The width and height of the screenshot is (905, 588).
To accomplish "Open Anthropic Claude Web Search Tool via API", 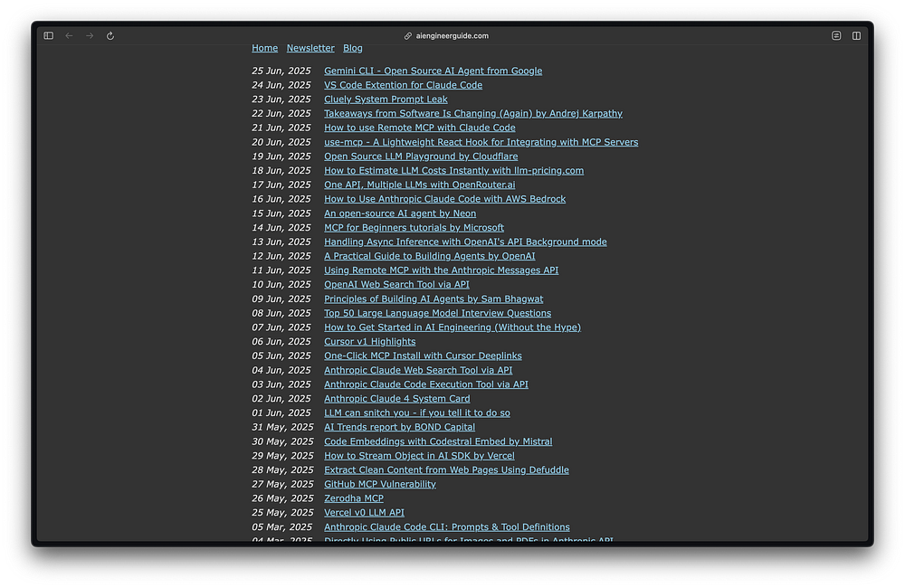I will click(x=418, y=371).
